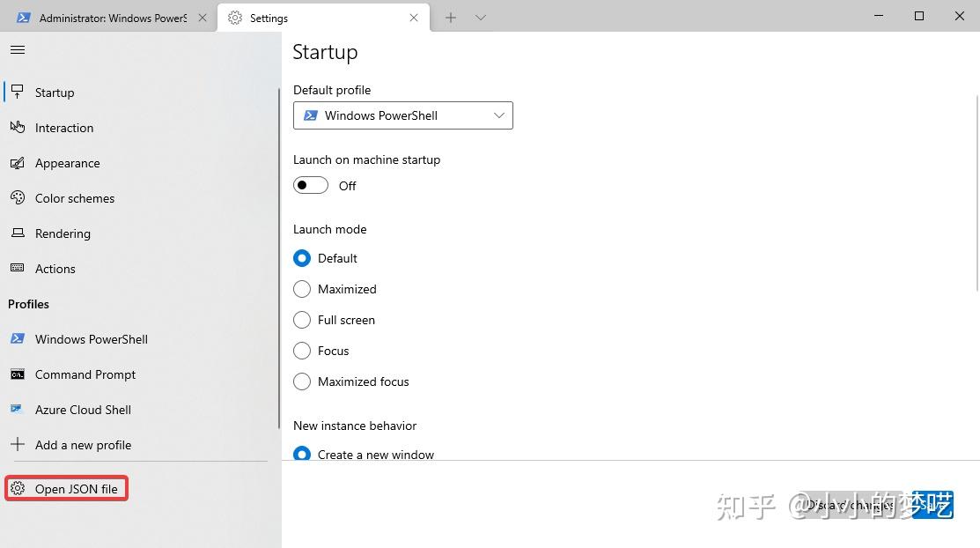Open the Rendering settings icon

click(x=16, y=233)
